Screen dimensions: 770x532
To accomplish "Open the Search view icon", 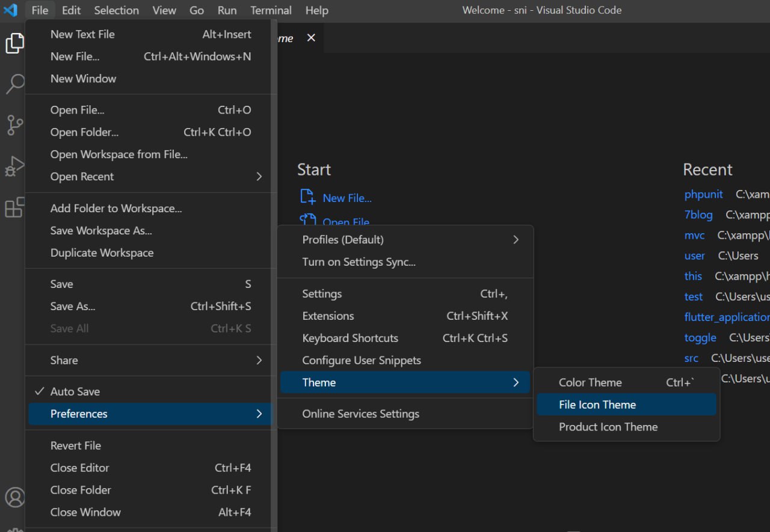I will [x=14, y=84].
